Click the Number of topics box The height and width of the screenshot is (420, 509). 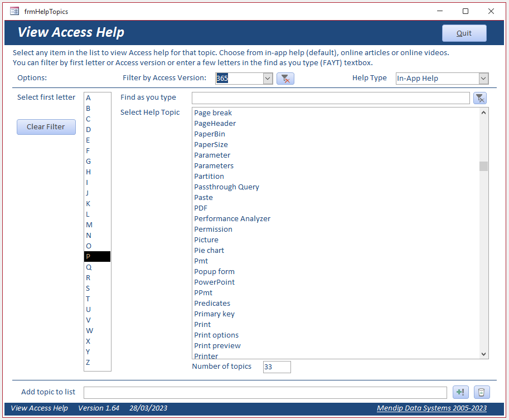[277, 367]
